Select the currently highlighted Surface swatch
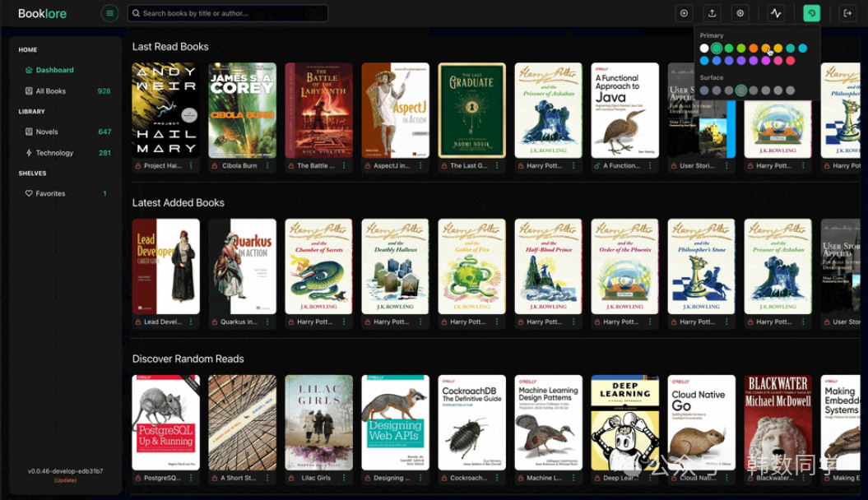 coord(741,90)
